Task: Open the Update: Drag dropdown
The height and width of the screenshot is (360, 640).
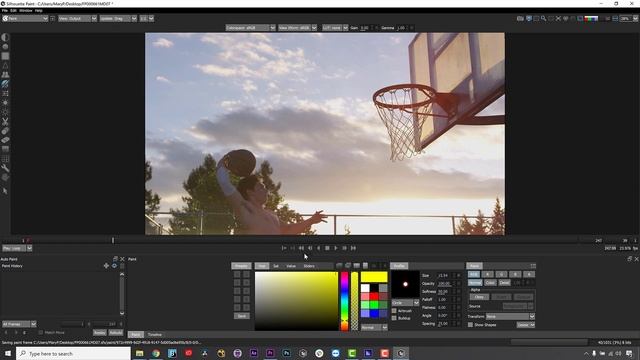Action: pos(118,18)
